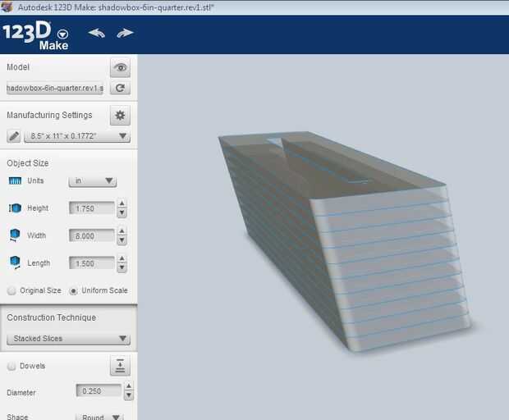This screenshot has width=509, height=420.
Task: Click the Length cube icon
Action: click(15, 262)
